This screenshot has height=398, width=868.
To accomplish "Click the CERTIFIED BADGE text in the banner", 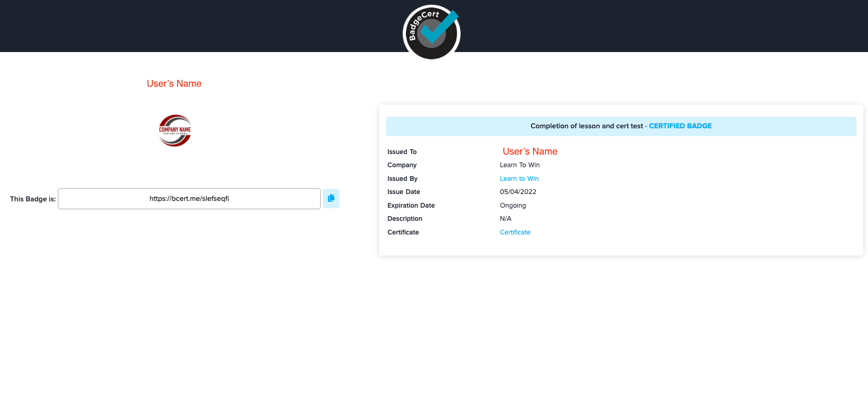I will (680, 126).
